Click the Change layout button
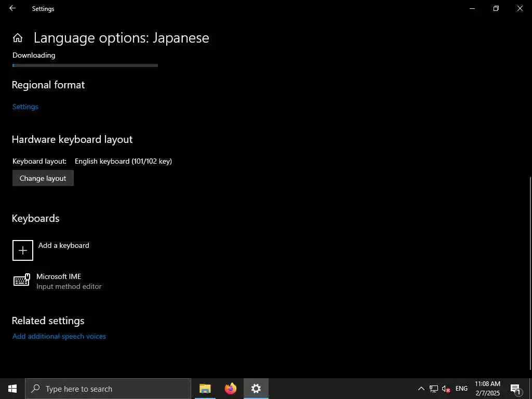Screen dimensions: 532x399 (43, 178)
